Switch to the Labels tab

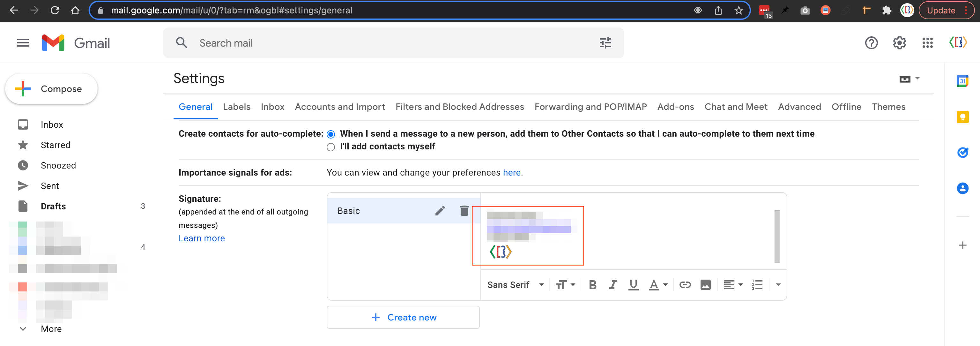click(x=237, y=107)
